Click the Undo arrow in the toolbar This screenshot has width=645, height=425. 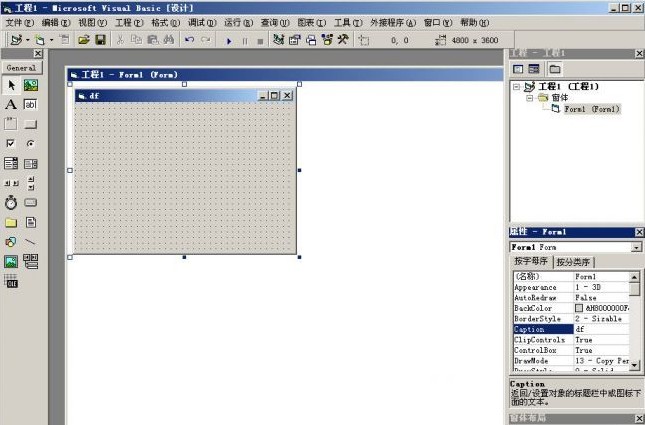tap(189, 40)
